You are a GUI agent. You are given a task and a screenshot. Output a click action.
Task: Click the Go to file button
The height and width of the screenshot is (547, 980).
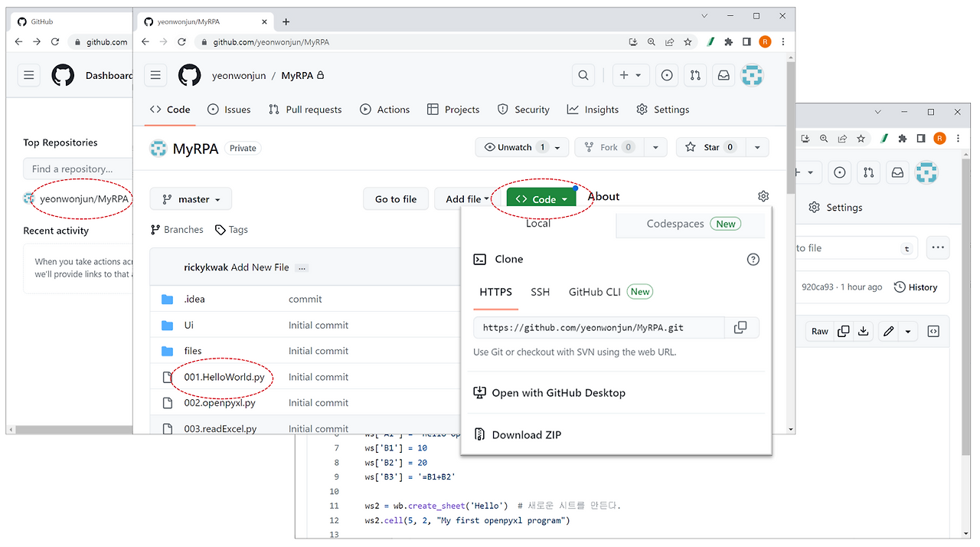click(396, 199)
